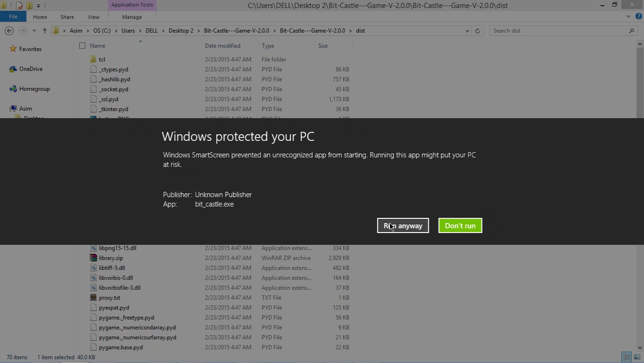
Task: Click the Run anyway button
Action: tap(403, 225)
